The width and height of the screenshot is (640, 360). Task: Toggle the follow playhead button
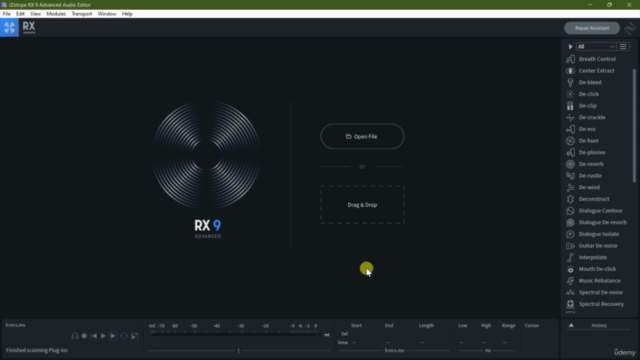tap(134, 336)
